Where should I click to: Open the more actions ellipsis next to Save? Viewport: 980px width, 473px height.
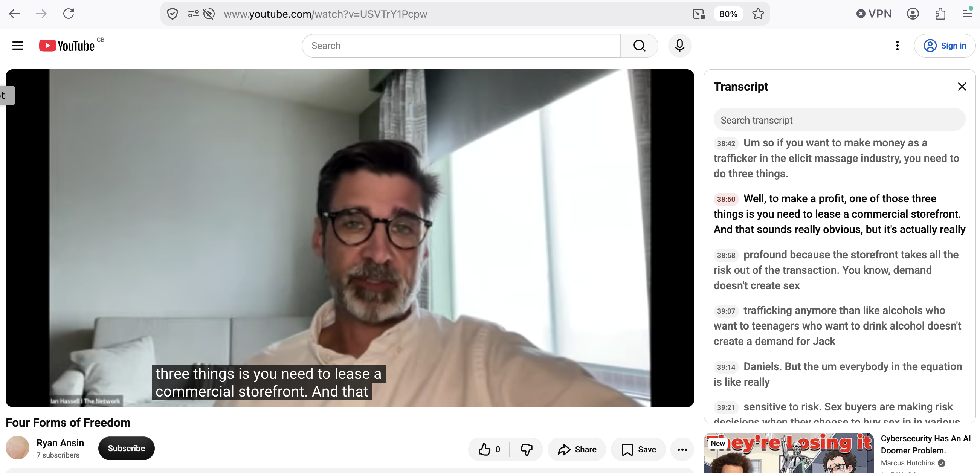click(682, 449)
